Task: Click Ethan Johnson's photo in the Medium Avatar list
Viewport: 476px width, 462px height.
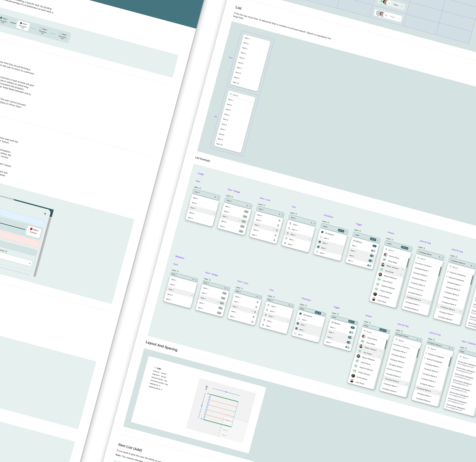Action: pos(361,346)
